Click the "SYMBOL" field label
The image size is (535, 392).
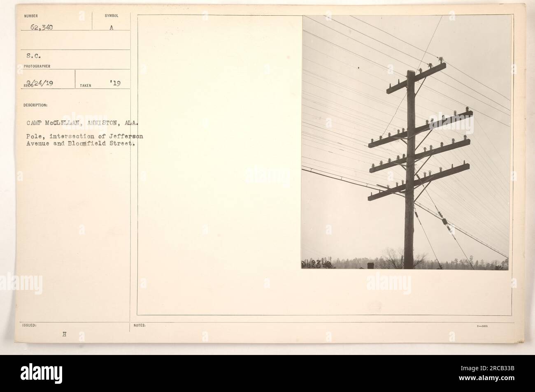pyautogui.click(x=111, y=16)
